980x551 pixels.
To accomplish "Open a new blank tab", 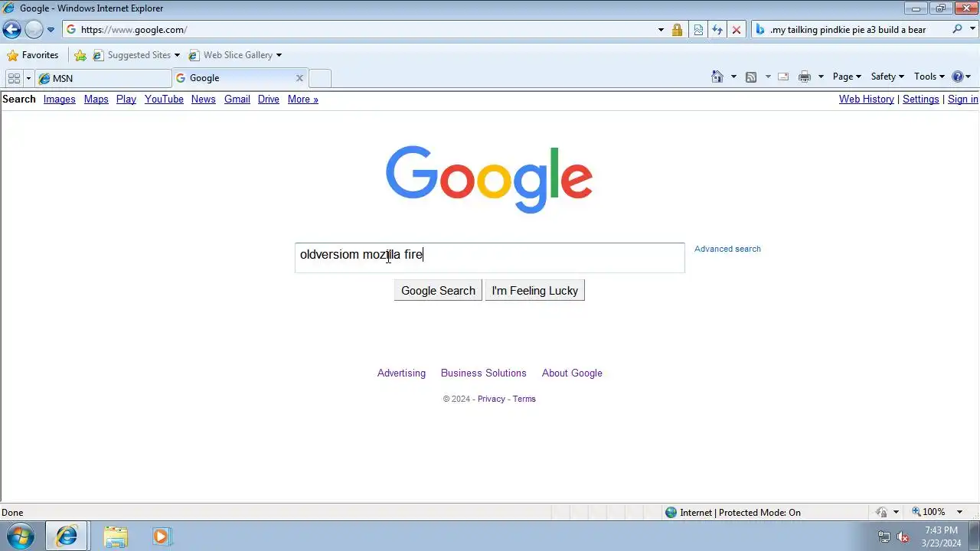I will point(320,78).
